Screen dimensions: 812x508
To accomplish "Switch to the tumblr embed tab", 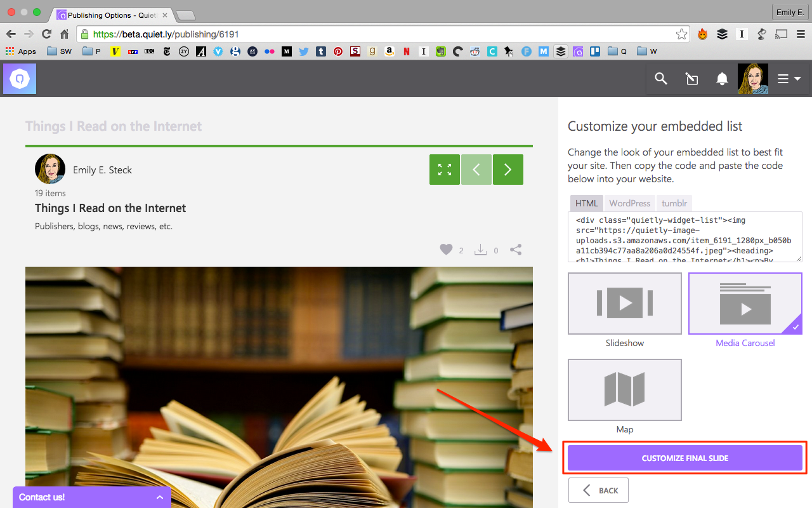I will tap(674, 203).
